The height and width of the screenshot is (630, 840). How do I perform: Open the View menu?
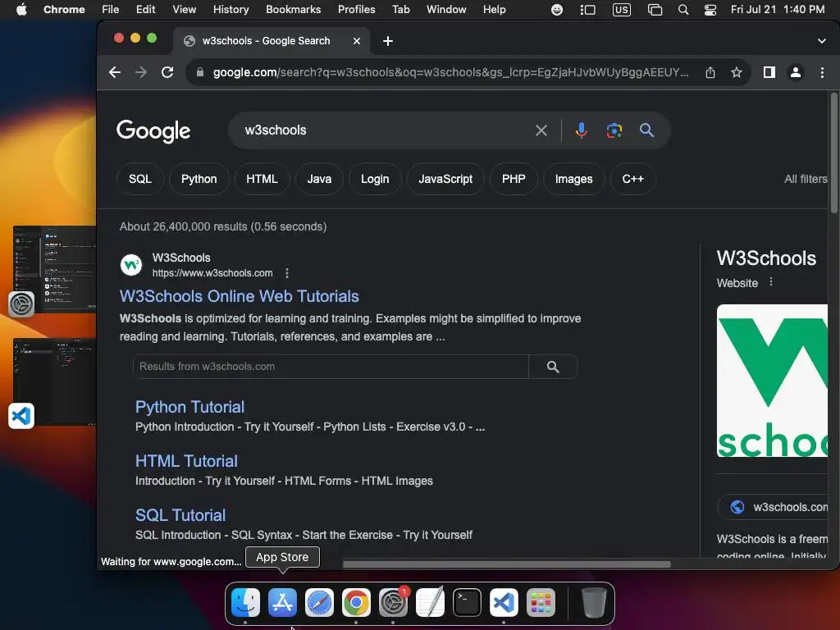[185, 10]
